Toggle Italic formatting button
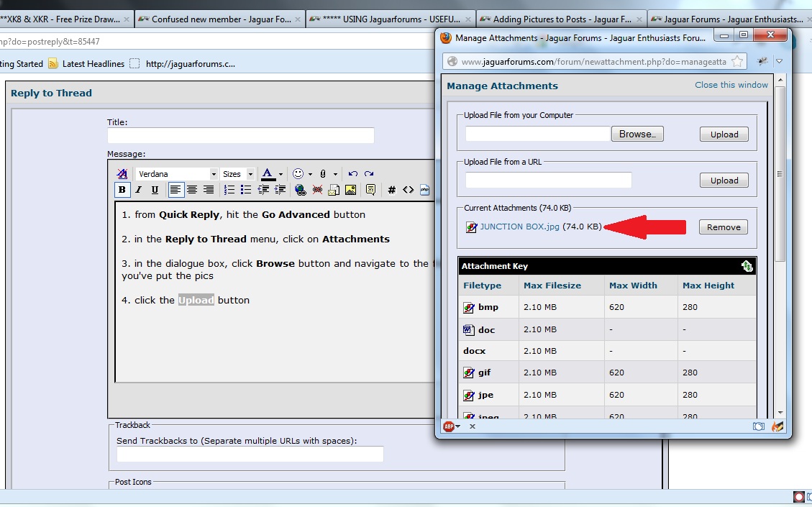 pyautogui.click(x=138, y=190)
